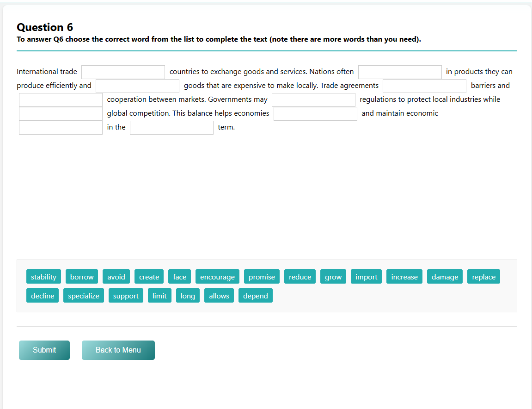Screen dimensions: 532x409
Task: Click the blank after "Governments may"
Action: [x=313, y=99]
